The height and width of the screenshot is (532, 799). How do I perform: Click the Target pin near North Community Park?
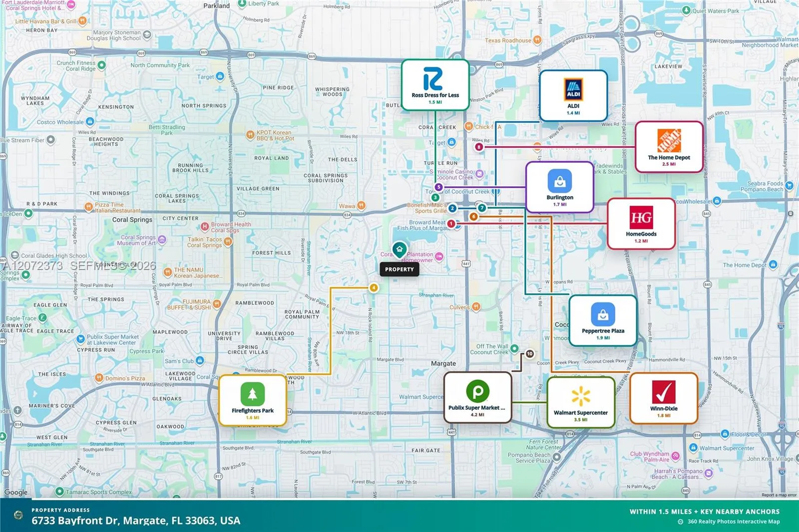(x=220, y=76)
